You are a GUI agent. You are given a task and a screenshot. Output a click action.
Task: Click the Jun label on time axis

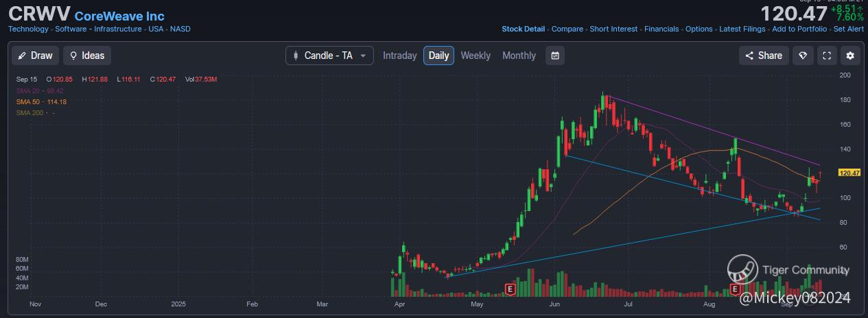click(555, 303)
